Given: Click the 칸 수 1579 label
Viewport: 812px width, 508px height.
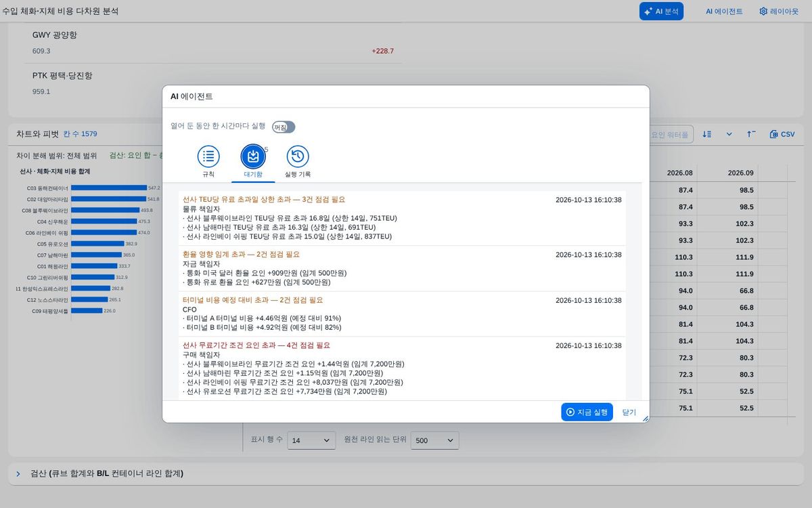Looking at the screenshot, I should pyautogui.click(x=80, y=134).
